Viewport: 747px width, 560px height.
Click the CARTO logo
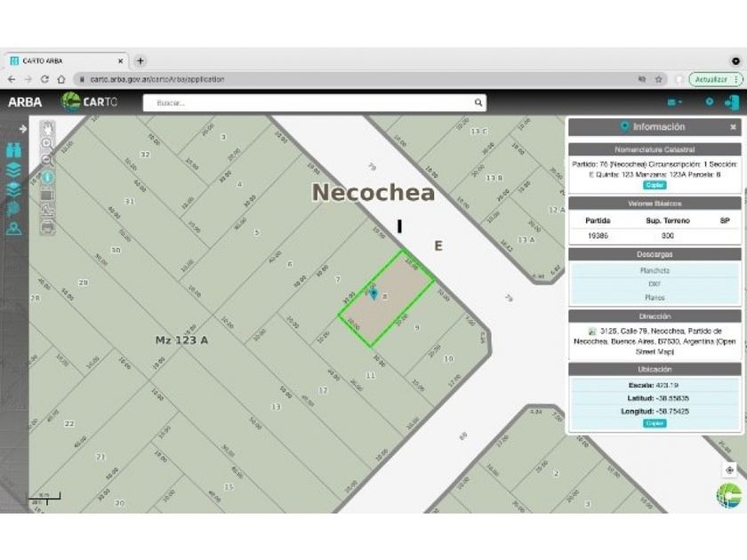click(89, 102)
